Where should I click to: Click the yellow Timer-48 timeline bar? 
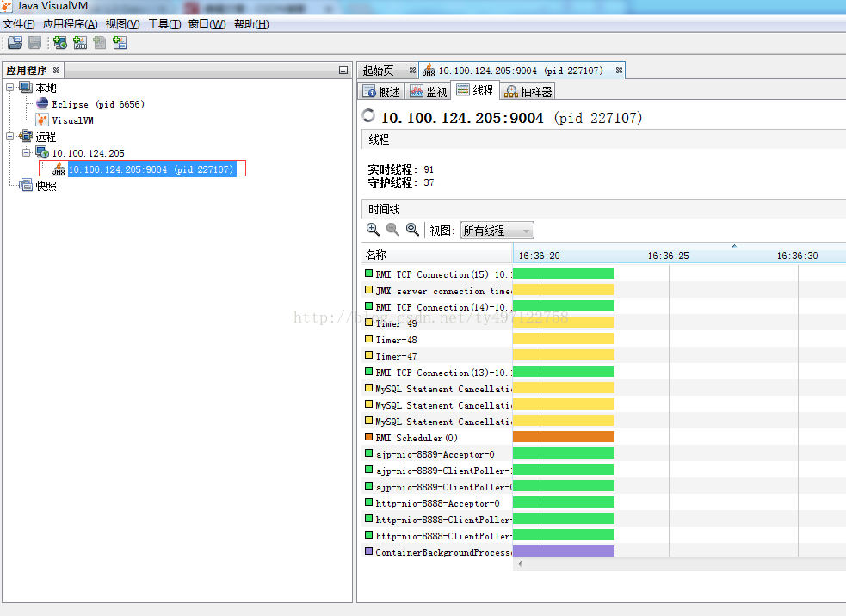(563, 339)
